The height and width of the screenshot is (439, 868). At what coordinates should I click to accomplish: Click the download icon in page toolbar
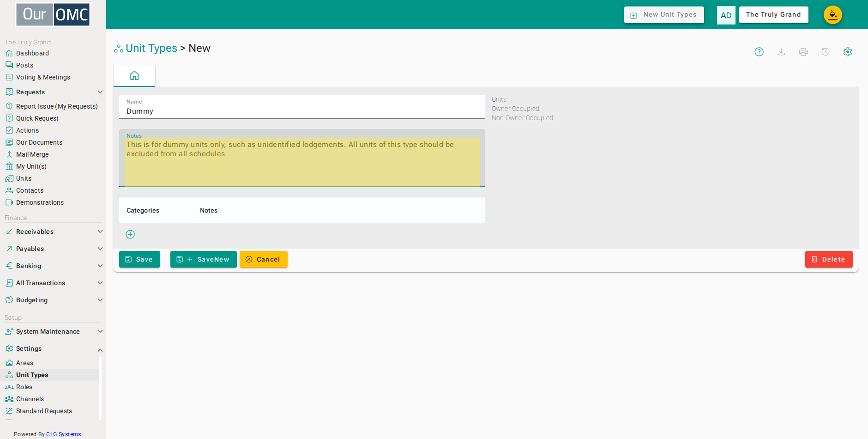(x=781, y=52)
